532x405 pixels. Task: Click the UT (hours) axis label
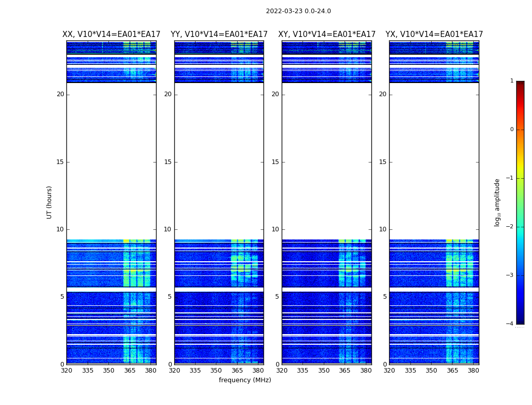(x=49, y=202)
